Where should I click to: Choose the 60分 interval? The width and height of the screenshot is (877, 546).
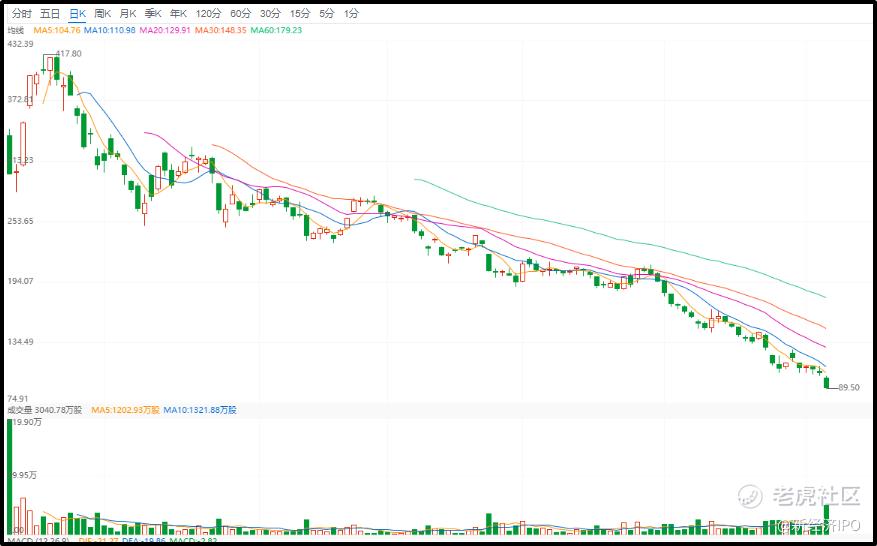pos(241,13)
